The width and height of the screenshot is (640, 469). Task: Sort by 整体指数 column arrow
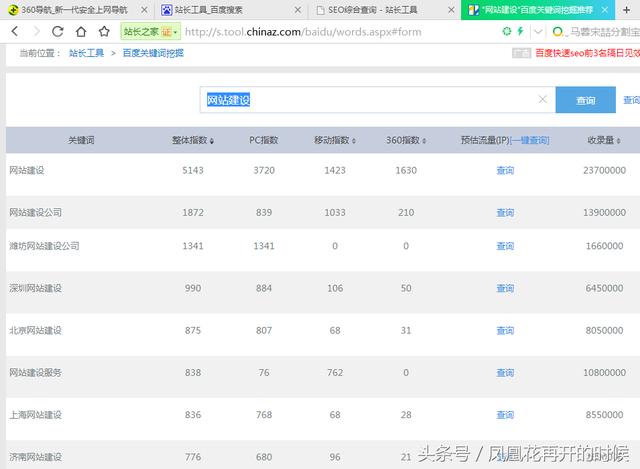[212, 141]
